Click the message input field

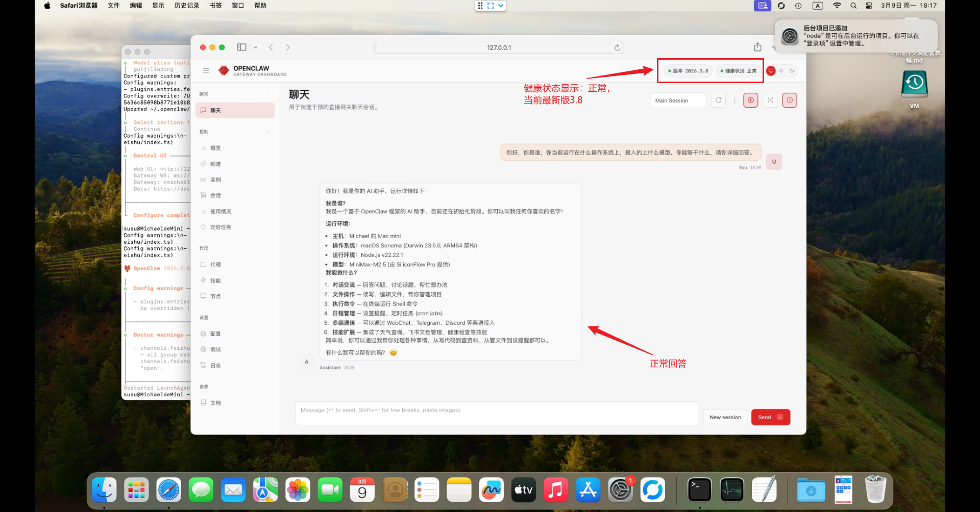point(496,413)
